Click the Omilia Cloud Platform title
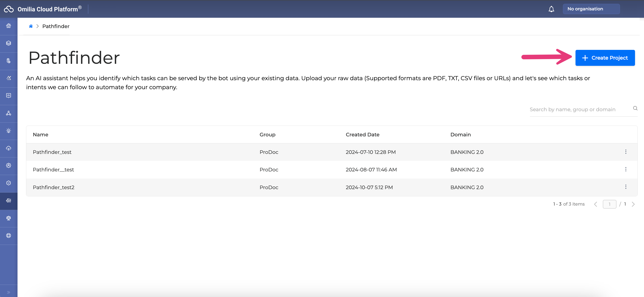644x297 pixels. (x=49, y=9)
